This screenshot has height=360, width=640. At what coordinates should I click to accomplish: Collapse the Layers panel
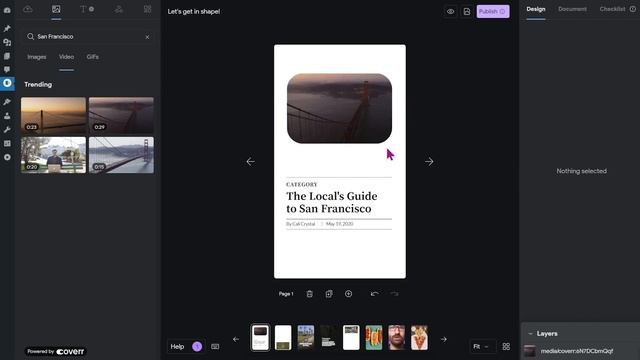tap(530, 334)
